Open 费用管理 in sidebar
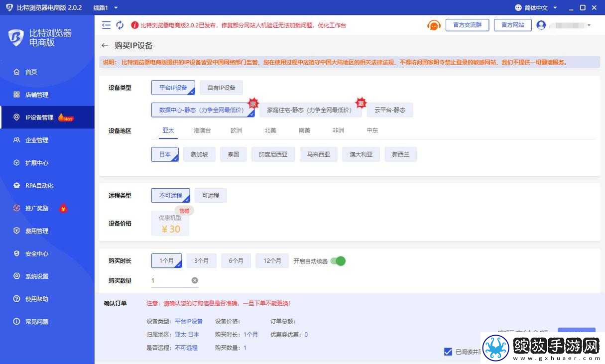The width and height of the screenshot is (605, 364). [47, 231]
